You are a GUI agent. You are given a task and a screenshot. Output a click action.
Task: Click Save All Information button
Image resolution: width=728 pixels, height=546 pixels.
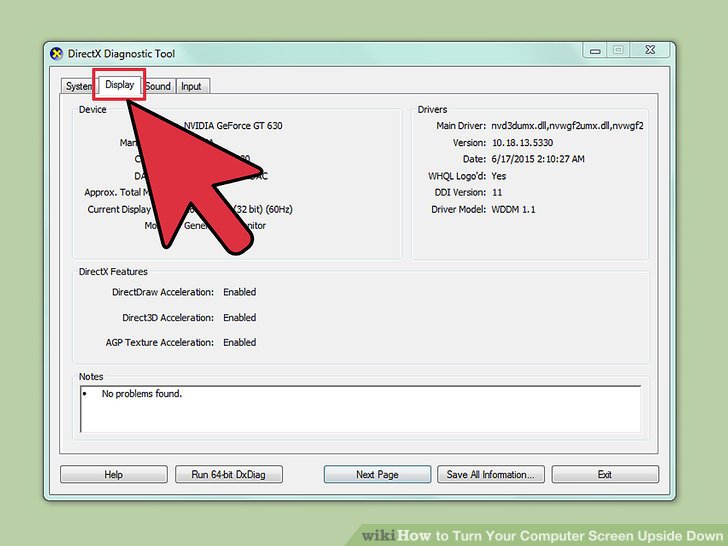click(x=491, y=474)
